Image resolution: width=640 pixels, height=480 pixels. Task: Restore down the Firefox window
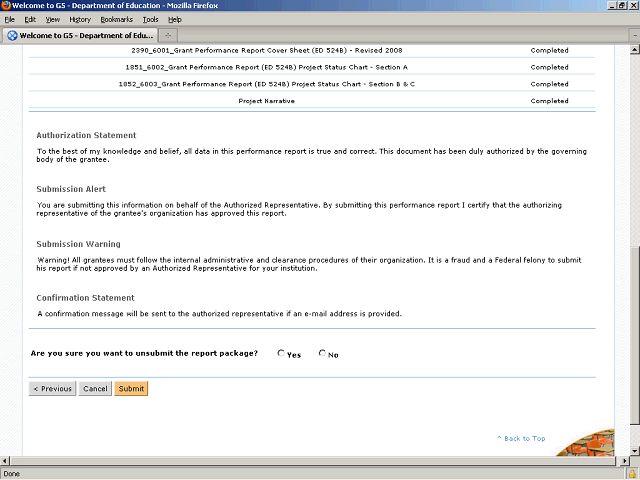point(622,5)
